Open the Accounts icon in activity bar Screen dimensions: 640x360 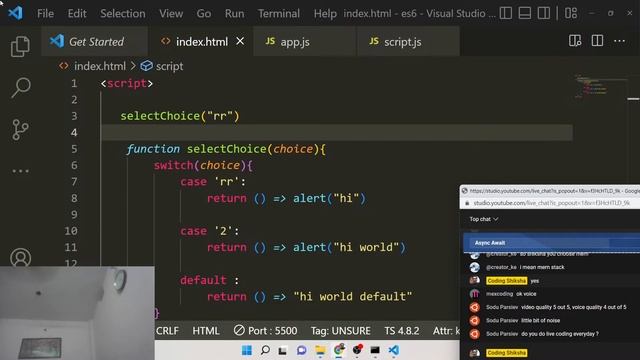tap(20, 258)
